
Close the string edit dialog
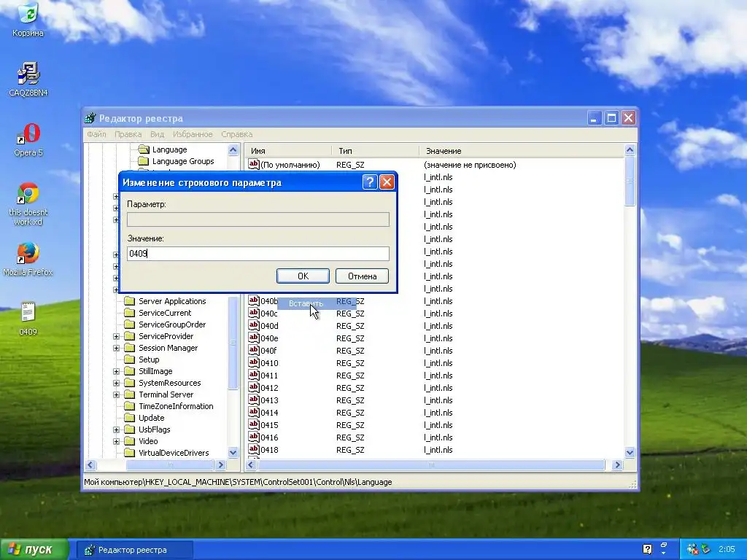387,182
